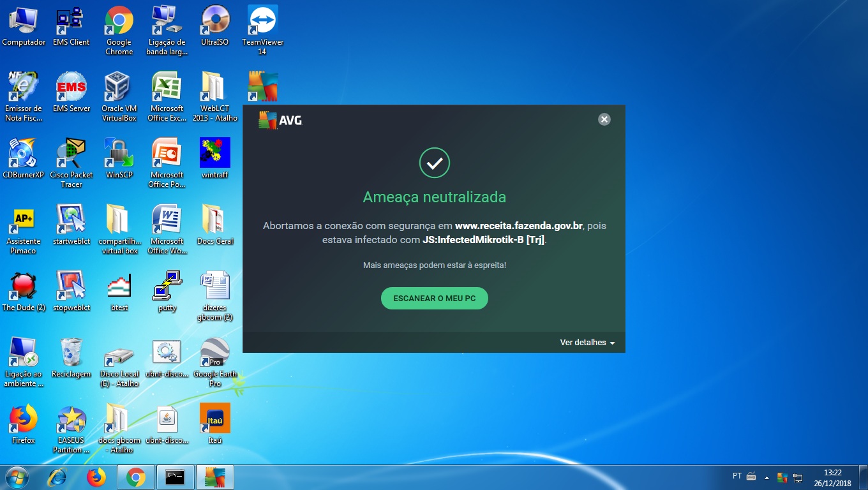Screen dimensions: 868x490
Task: Select the EMS Server desktop shortcut
Action: [71, 93]
